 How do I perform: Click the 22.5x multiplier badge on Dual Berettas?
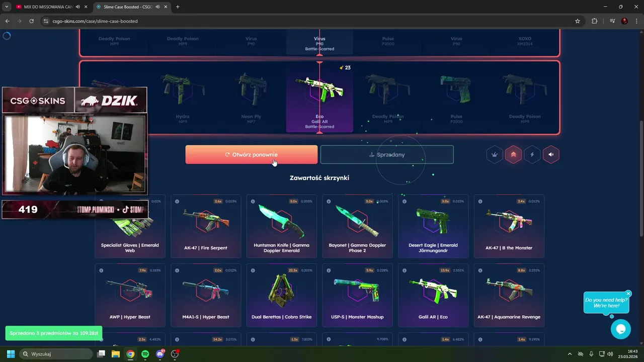tap(293, 270)
